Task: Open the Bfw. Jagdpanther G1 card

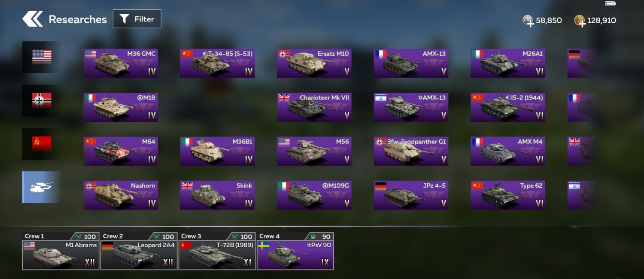Action: click(411, 151)
